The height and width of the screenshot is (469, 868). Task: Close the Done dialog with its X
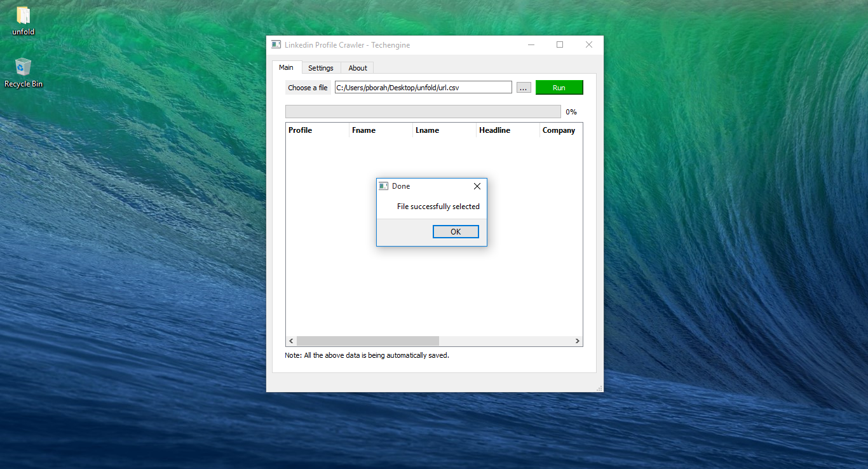477,186
